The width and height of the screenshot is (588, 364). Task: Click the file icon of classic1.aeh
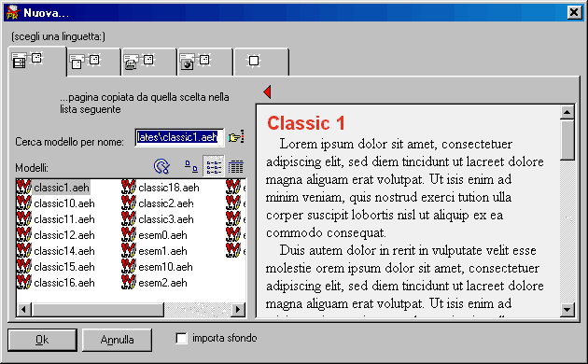pyautogui.click(x=23, y=187)
